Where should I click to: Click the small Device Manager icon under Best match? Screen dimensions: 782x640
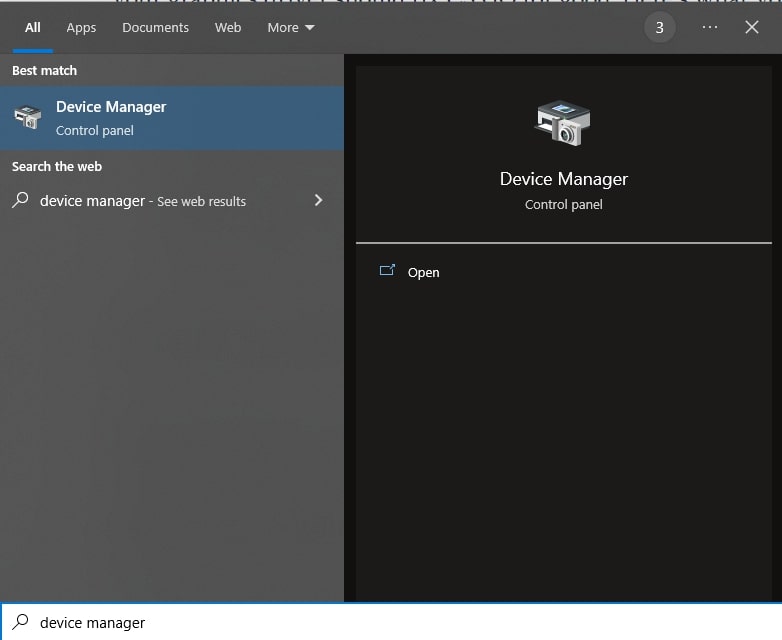click(x=27, y=118)
